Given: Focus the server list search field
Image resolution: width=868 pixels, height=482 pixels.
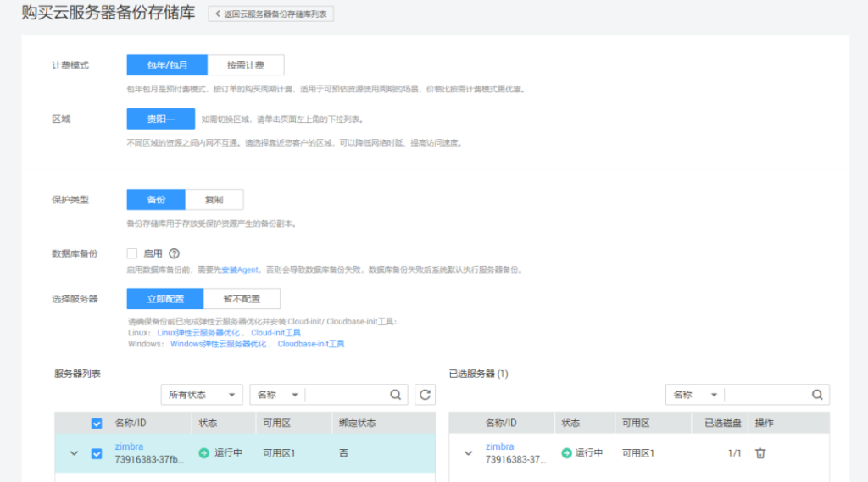Looking at the screenshot, I should click(x=347, y=395).
